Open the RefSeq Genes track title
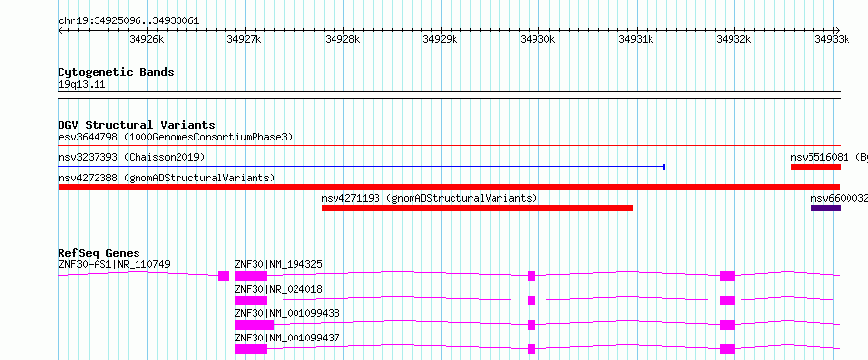868x360 pixels. coord(99,253)
